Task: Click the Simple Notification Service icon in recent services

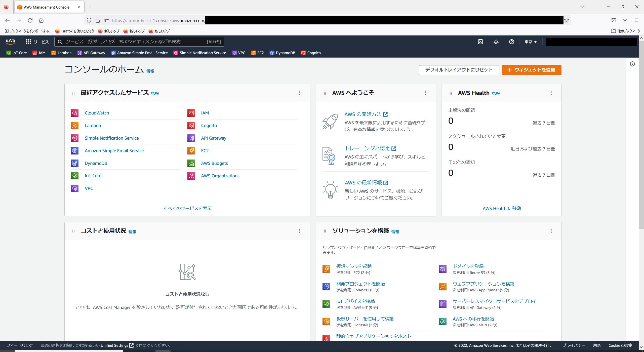Action: (75, 138)
